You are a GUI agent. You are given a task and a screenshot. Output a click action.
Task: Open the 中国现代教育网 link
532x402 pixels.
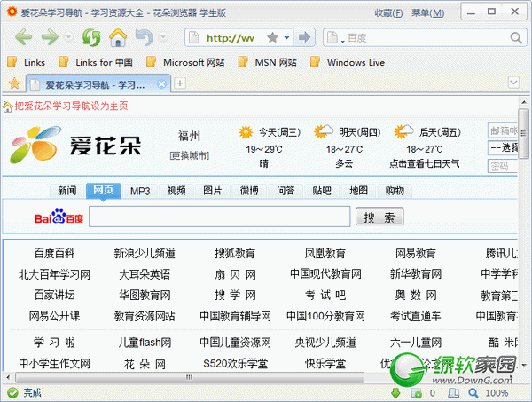[x=325, y=273]
